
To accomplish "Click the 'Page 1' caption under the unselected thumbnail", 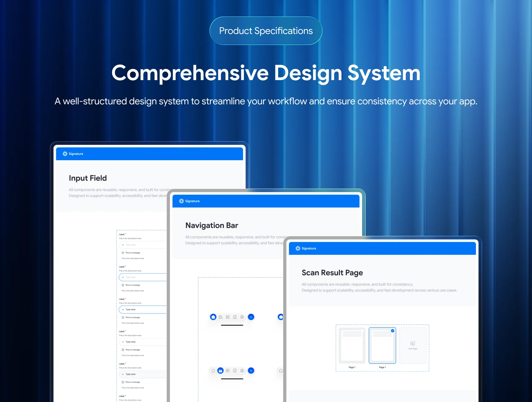I will tap(352, 367).
